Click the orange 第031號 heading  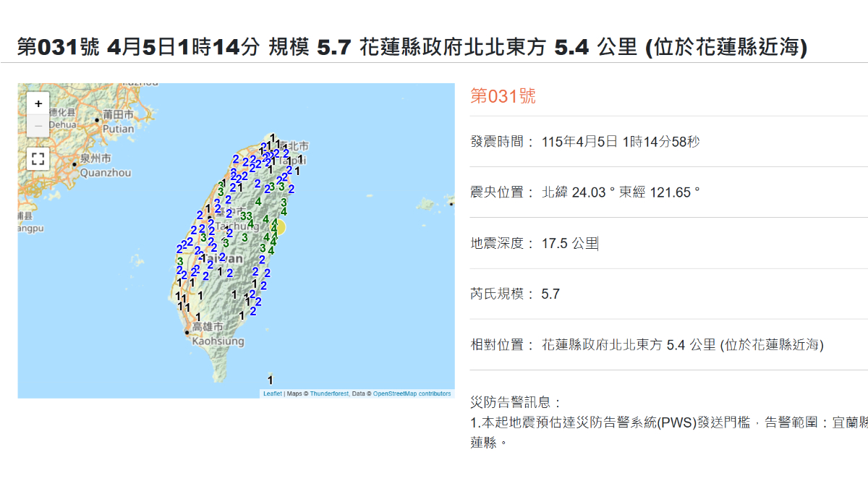coord(503,96)
